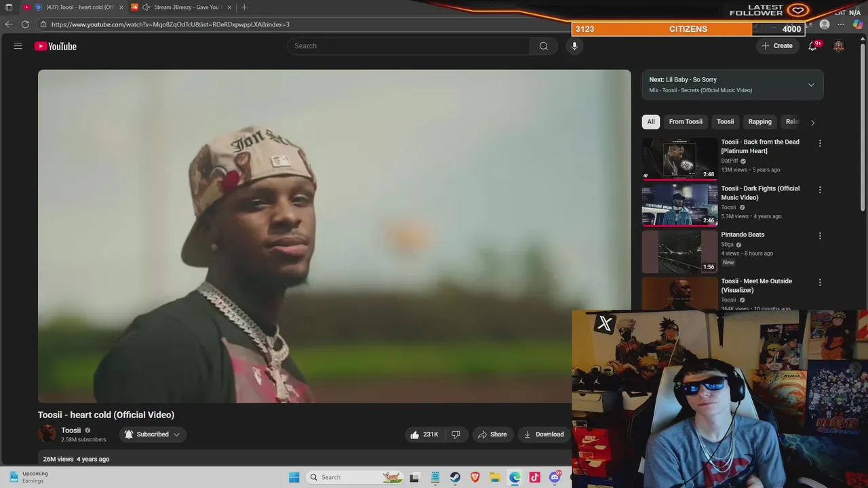Open Discord from the taskbar
This screenshot has width=868, height=488.
[555, 477]
